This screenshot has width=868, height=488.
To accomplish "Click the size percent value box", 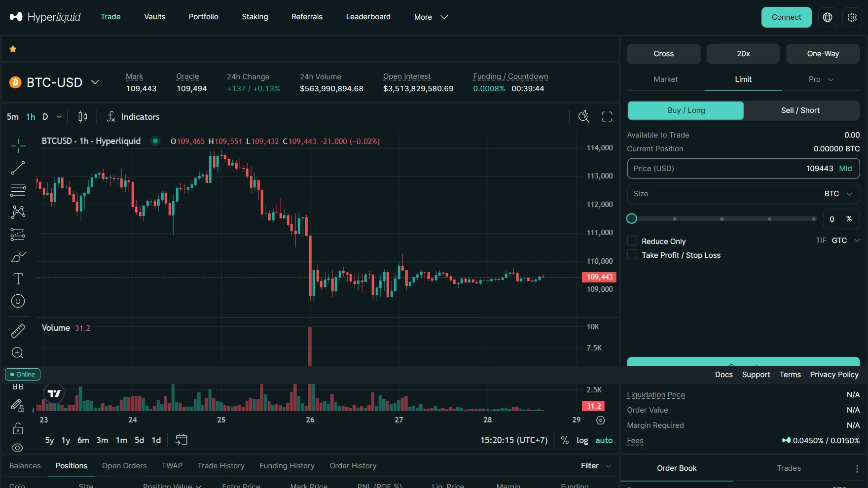I will (841, 219).
